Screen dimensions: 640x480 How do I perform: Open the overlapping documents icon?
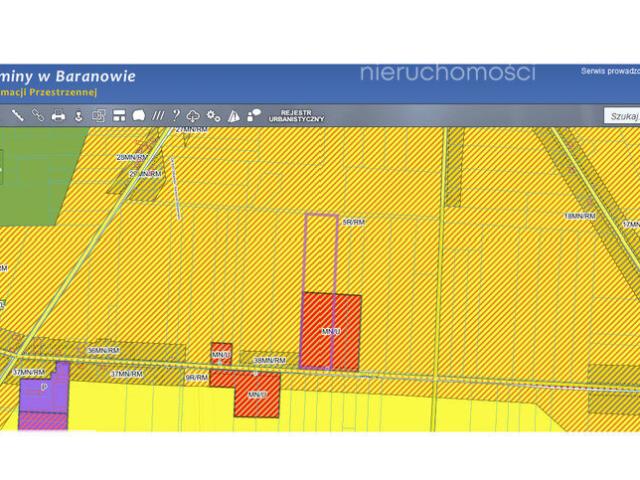pos(98,116)
